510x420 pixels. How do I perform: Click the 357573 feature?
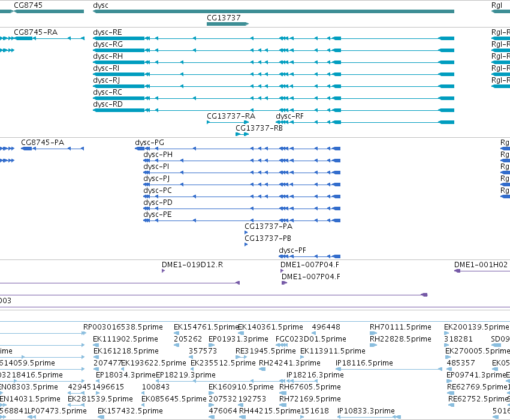(x=191, y=357)
